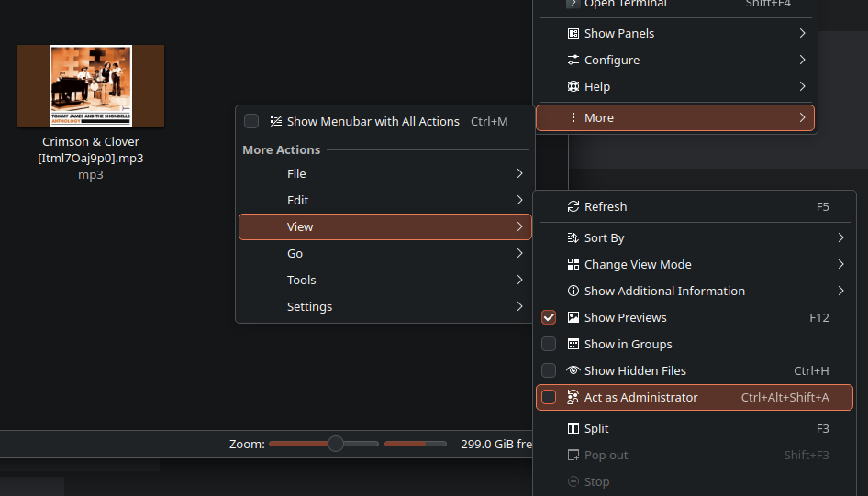
Task: Click the Ctrl+M shortcut text
Action: point(489,121)
